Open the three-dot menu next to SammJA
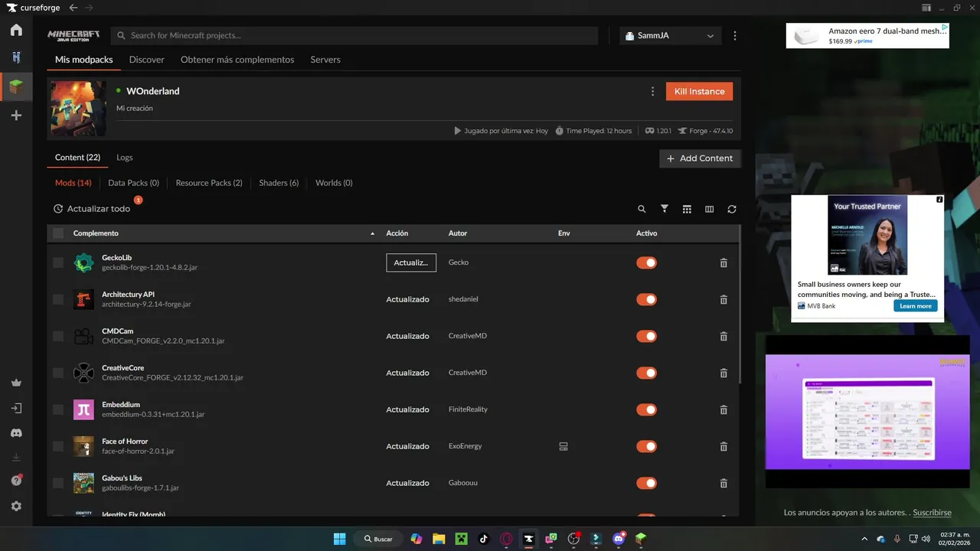 (735, 36)
